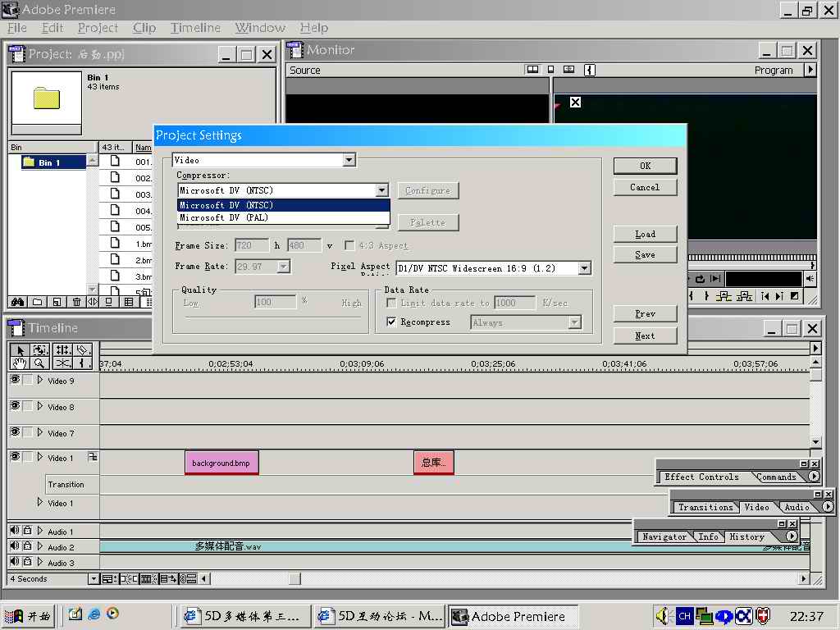Select the arrow Selection tool in Timeline
Image resolution: width=840 pixels, height=630 pixels.
20,350
